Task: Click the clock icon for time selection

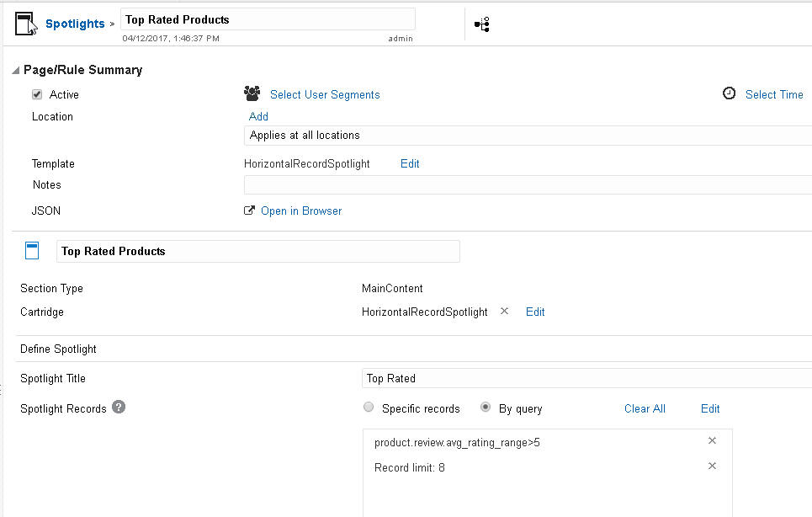Action: (730, 93)
